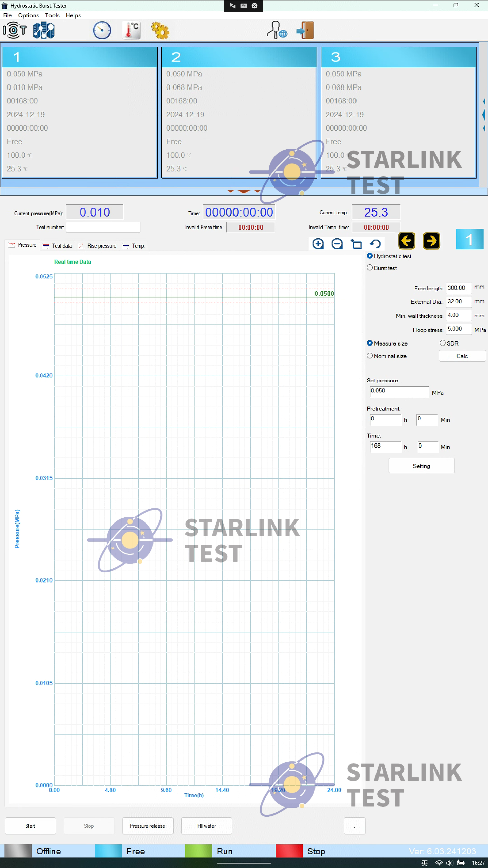Click the remote user globe icon
Image resolution: width=488 pixels, height=868 pixels.
tap(277, 31)
